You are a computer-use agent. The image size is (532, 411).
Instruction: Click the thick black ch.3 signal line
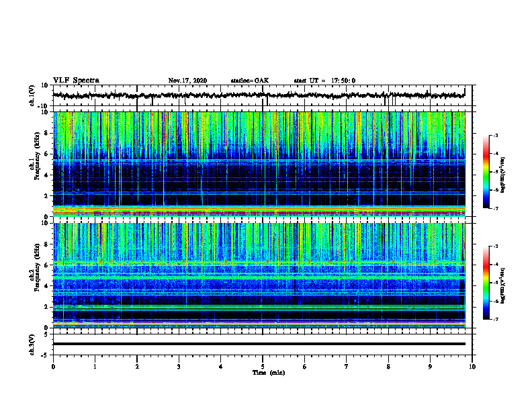point(259,344)
